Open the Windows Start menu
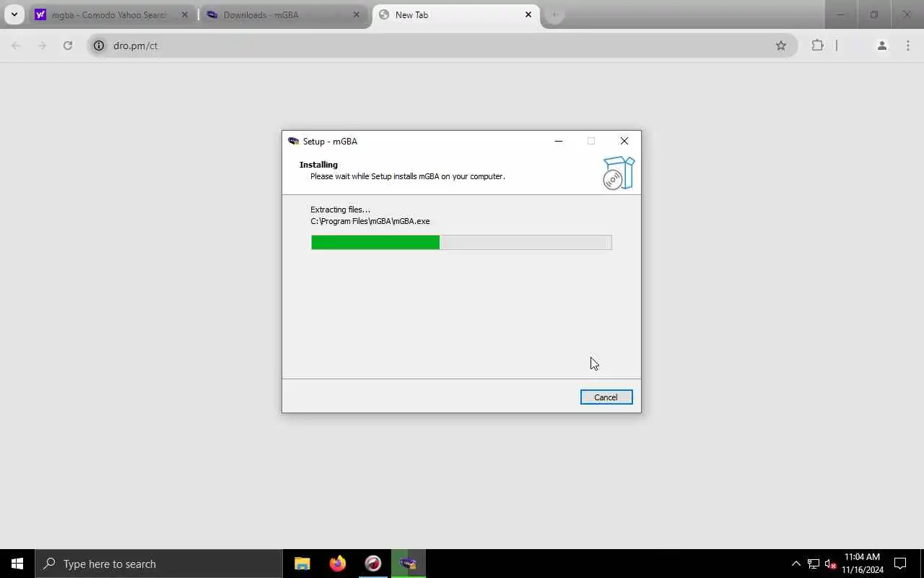The width and height of the screenshot is (924, 578). point(17,564)
